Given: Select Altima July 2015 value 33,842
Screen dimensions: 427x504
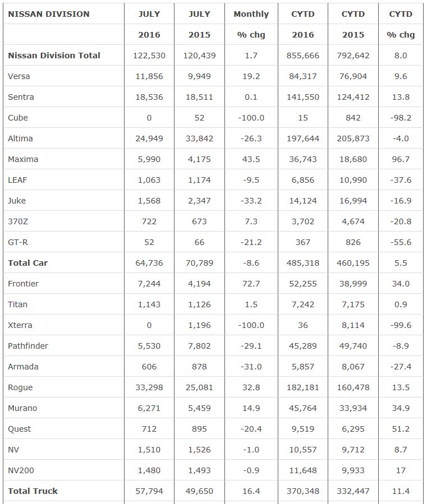Looking at the screenshot, I should point(199,138).
